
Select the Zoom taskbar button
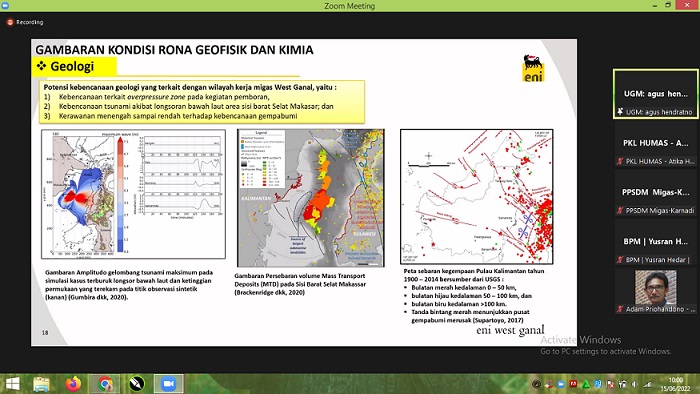pos(168,384)
